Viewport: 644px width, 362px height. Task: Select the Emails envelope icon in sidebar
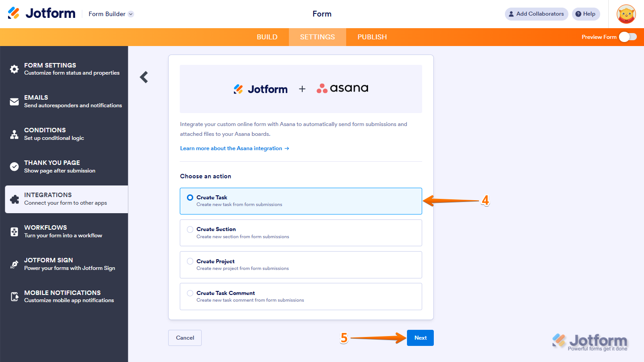[14, 101]
